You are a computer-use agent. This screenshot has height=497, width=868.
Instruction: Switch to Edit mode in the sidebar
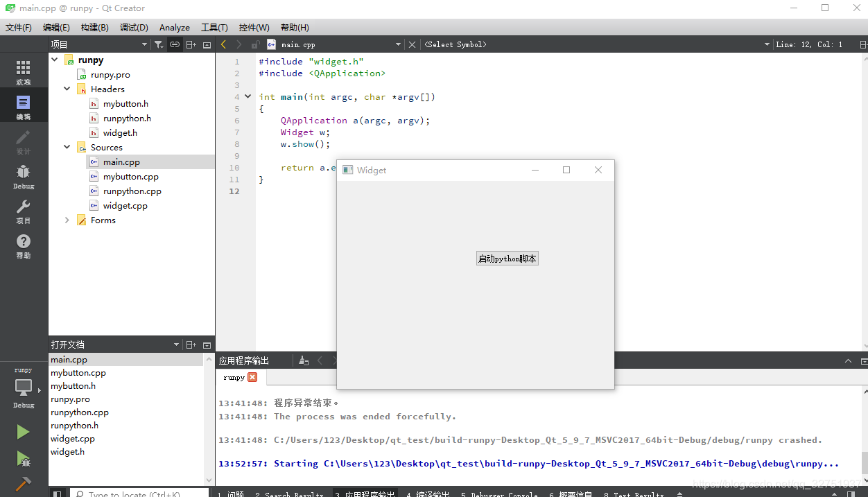coord(23,104)
